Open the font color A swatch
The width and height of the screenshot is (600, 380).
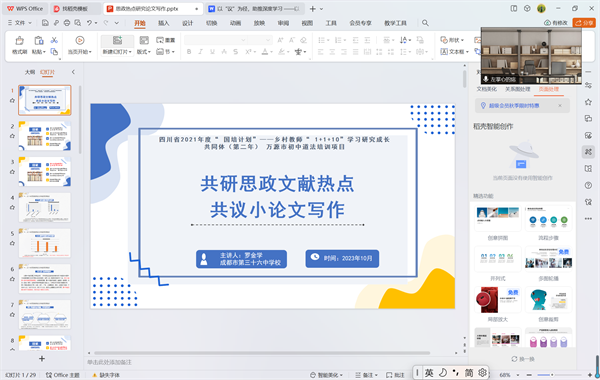click(265, 52)
